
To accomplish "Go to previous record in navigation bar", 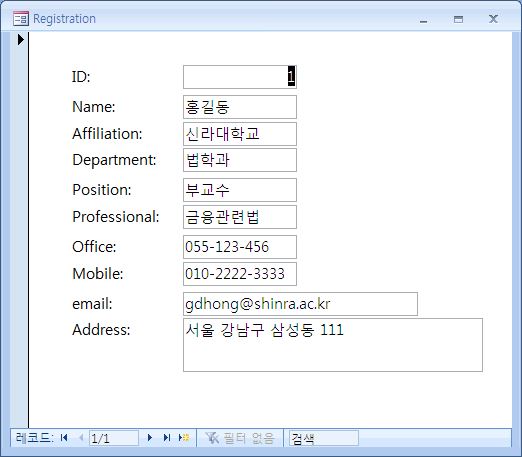I will coord(81,437).
